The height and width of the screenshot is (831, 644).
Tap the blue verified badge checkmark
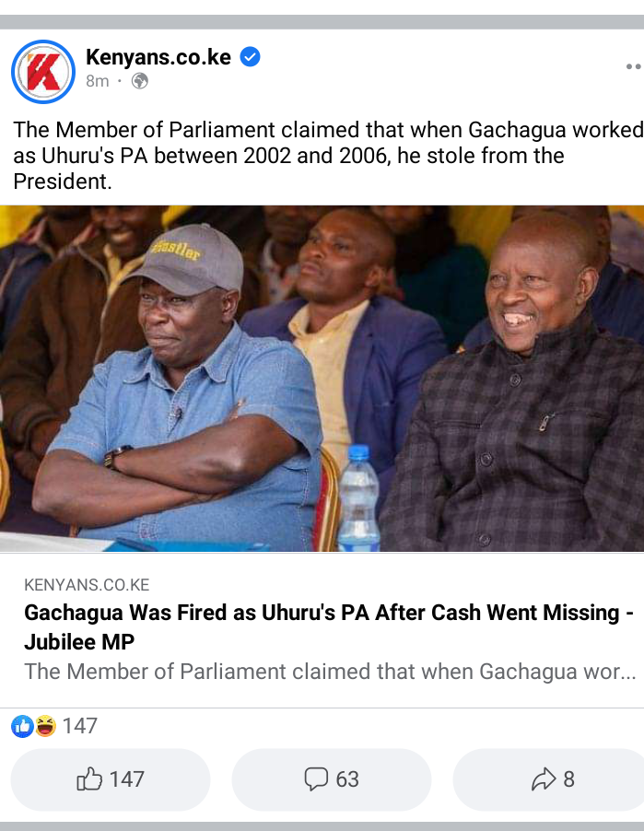(x=251, y=57)
